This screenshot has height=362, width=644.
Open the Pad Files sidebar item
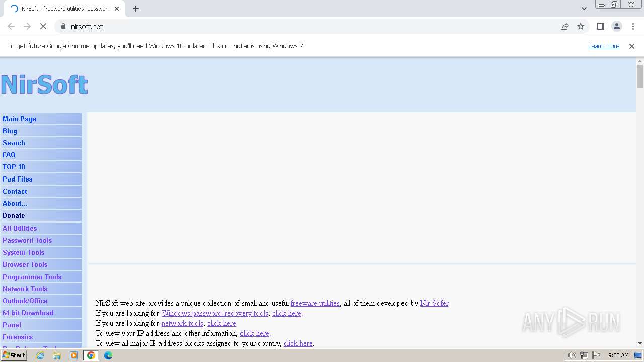[41, 179]
